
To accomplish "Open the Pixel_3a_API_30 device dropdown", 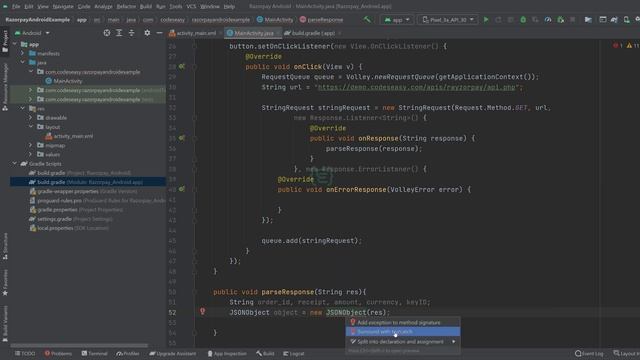I will tap(448, 20).
